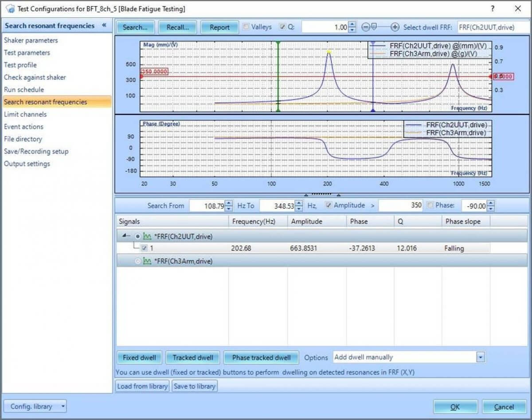Click the red 350.0000 threshold marker
This screenshot has height=420, width=532.
155,71
